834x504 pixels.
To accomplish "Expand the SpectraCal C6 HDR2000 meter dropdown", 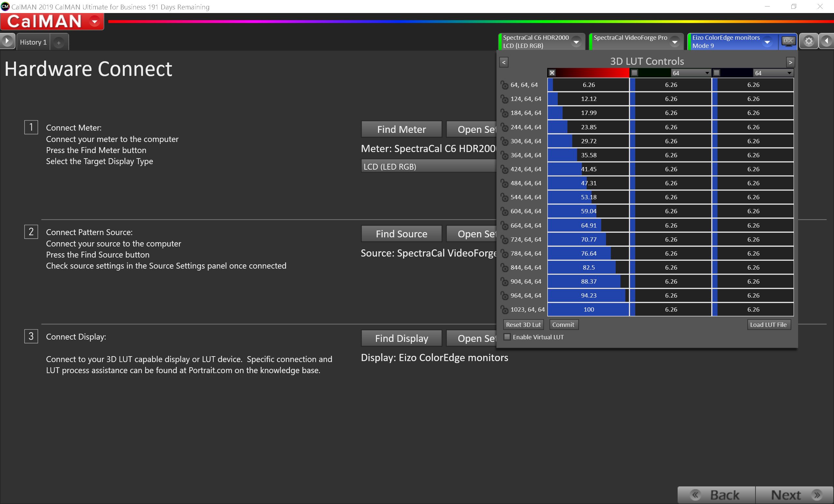I will point(576,42).
